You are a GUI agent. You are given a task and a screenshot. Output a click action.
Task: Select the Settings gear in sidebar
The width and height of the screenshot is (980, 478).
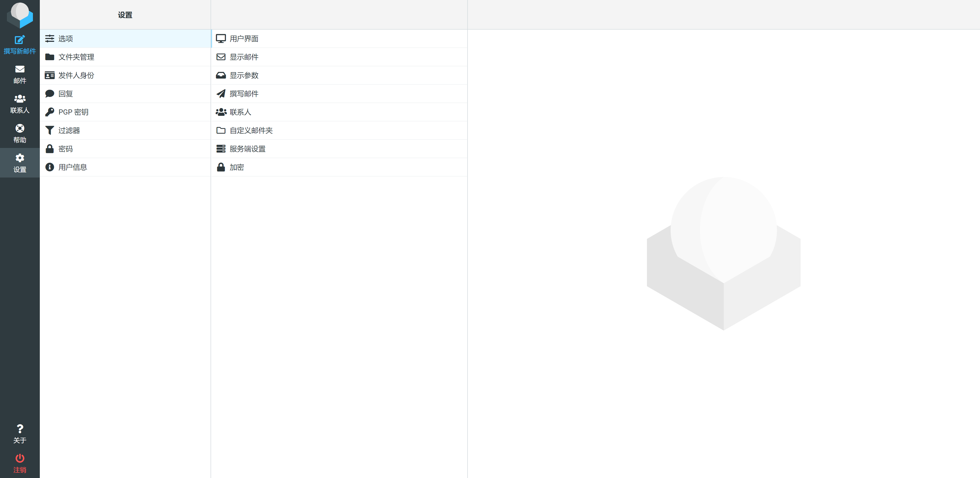[x=20, y=158]
